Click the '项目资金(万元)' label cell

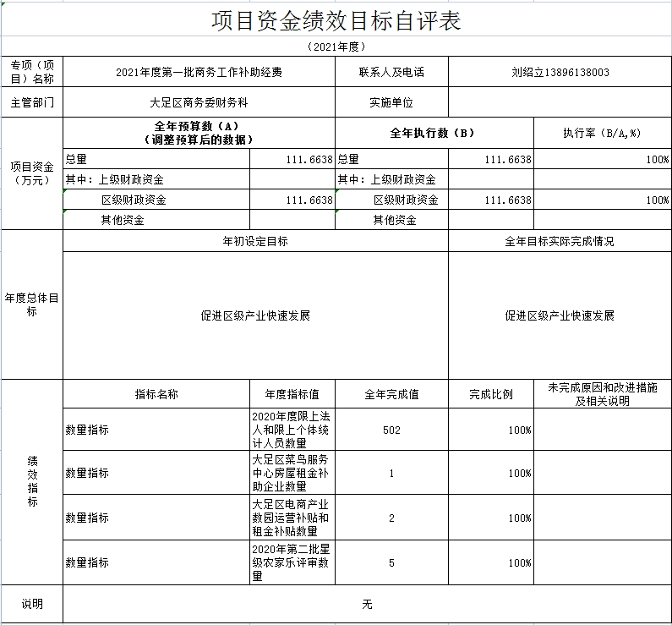point(32,173)
